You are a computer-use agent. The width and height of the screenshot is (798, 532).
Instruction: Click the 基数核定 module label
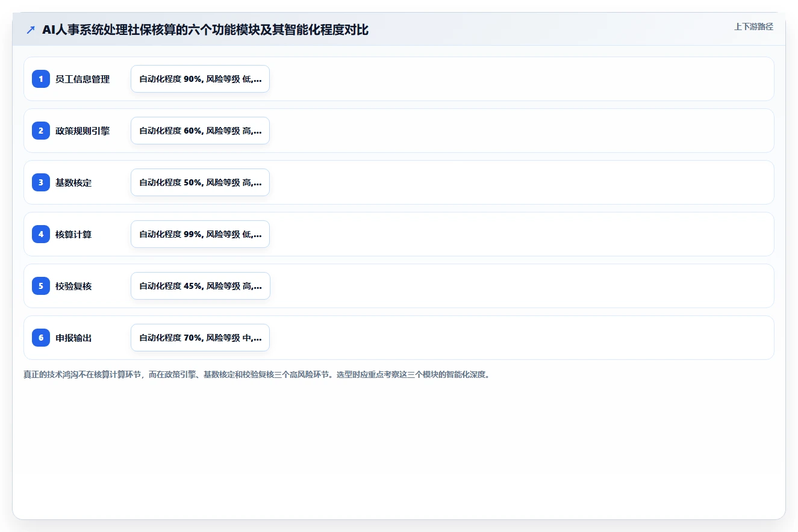(73, 182)
